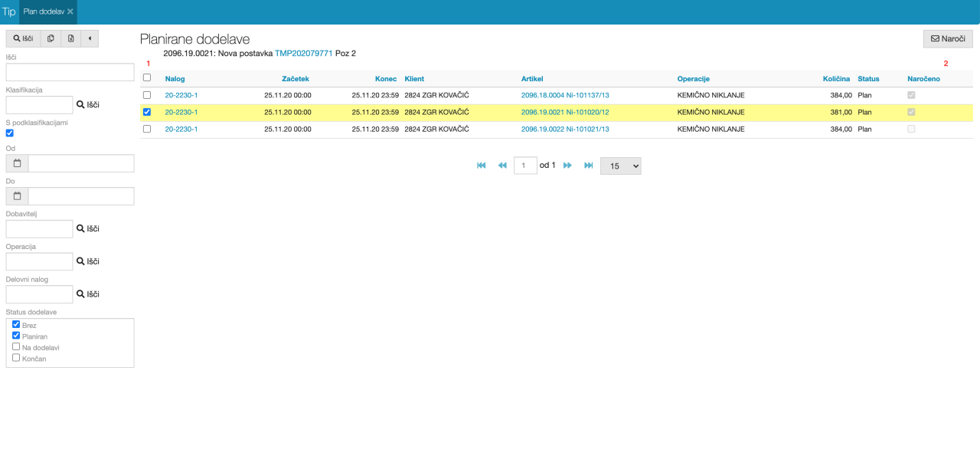Tick the select-all checkbox in table header
The image size is (980, 456).
[x=147, y=77]
